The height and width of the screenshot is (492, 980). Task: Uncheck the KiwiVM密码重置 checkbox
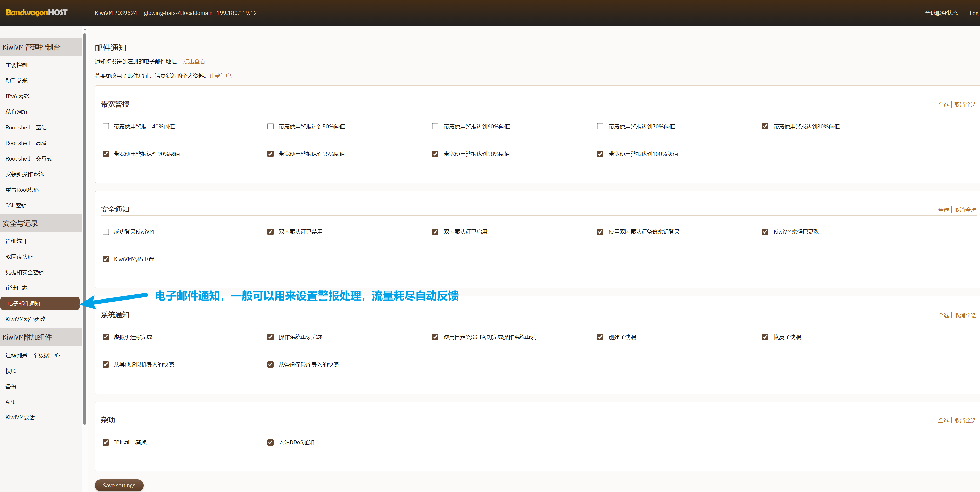(x=106, y=259)
